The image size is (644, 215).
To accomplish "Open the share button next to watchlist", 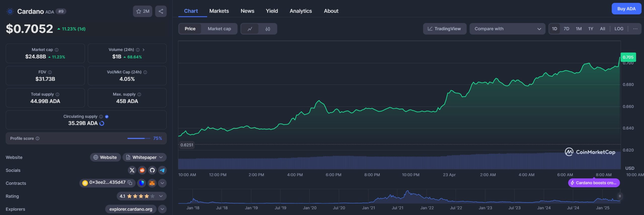I will click(x=161, y=11).
